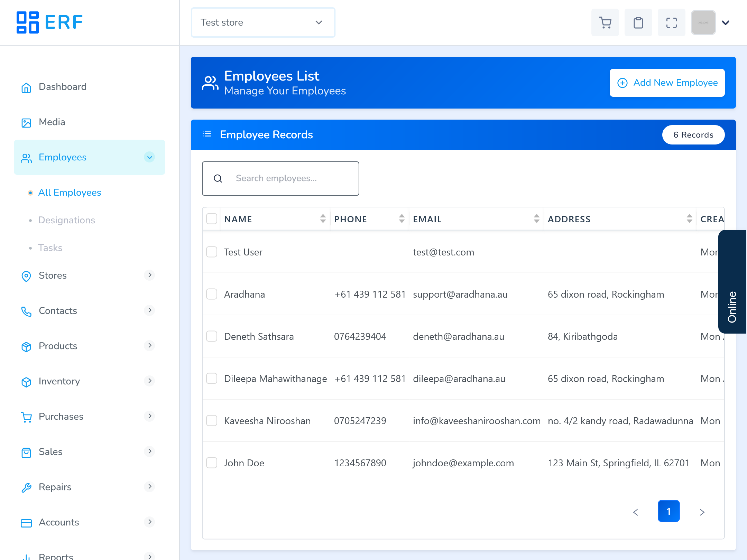Click the Dashboard home icon
This screenshot has width=747, height=560.
(x=26, y=87)
